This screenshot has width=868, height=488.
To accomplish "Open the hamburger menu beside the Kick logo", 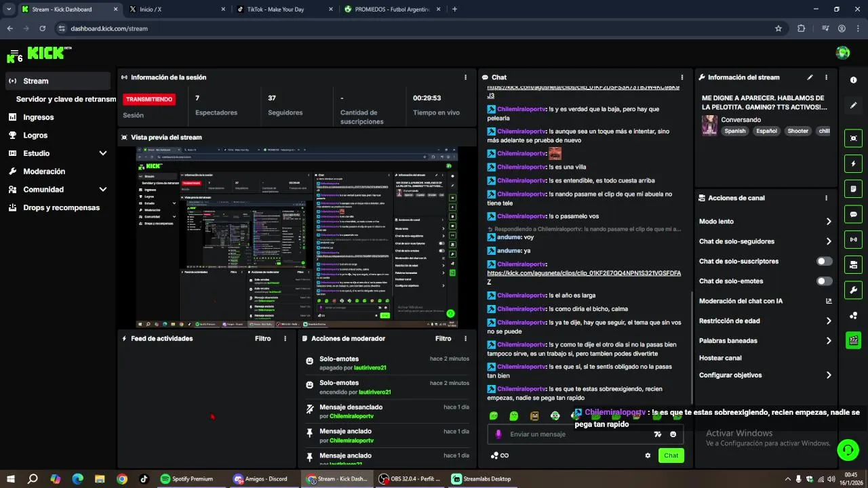I will pos(14,52).
